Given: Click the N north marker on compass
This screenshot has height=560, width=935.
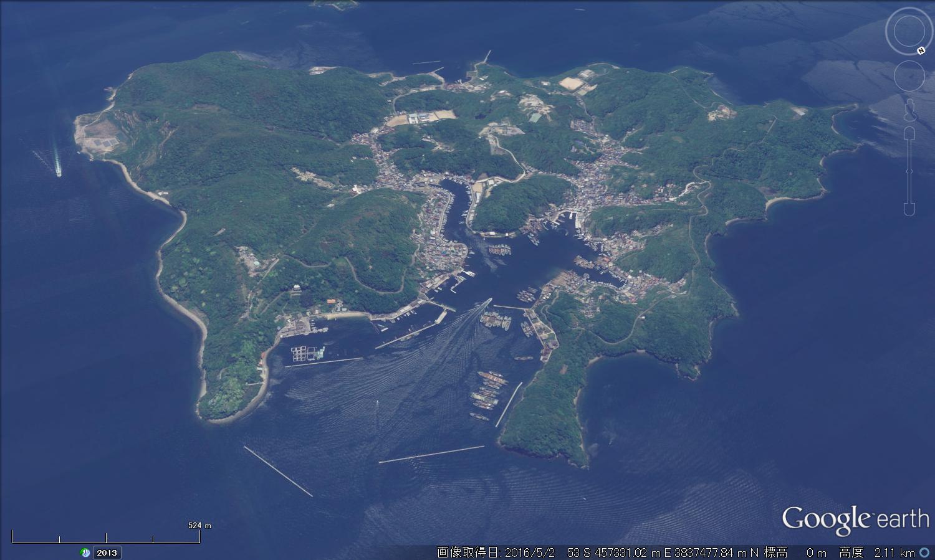Looking at the screenshot, I should point(920,50).
